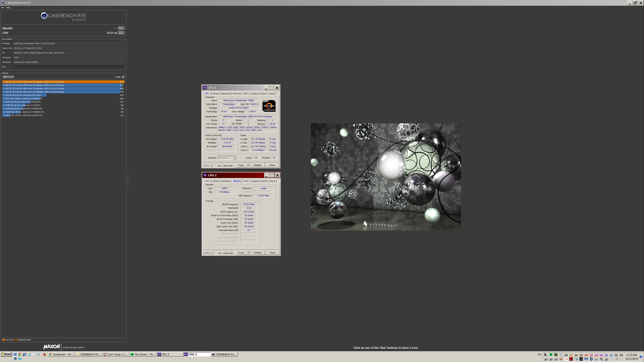
Task: Run the OpenGL benchmark
Action: click(121, 28)
